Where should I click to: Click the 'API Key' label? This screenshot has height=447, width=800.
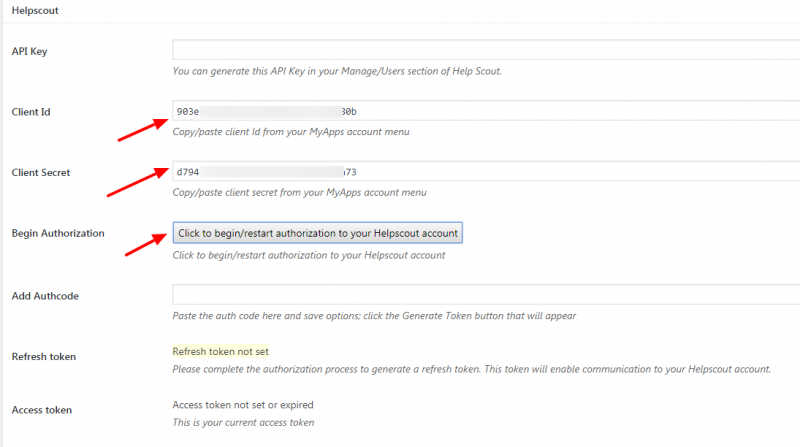[x=29, y=51]
